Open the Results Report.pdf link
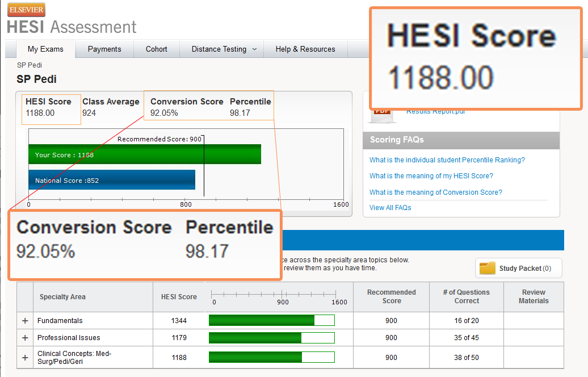The width and height of the screenshot is (588, 377). coord(435,112)
